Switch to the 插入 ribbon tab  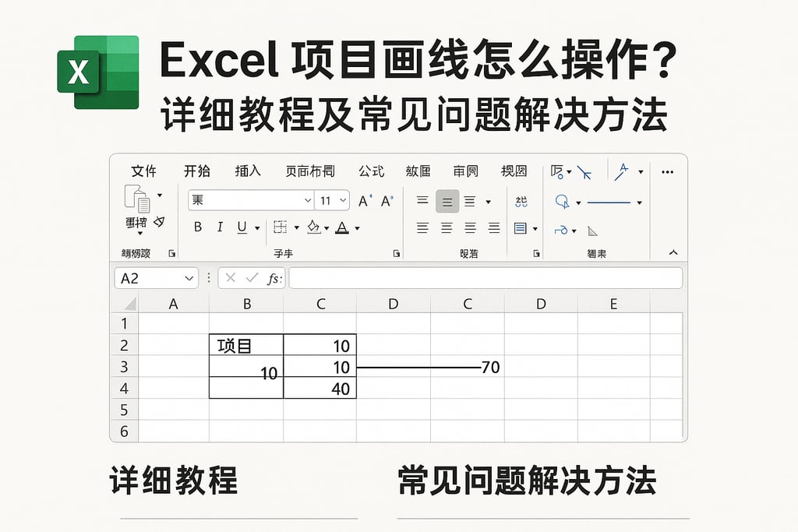(x=247, y=171)
